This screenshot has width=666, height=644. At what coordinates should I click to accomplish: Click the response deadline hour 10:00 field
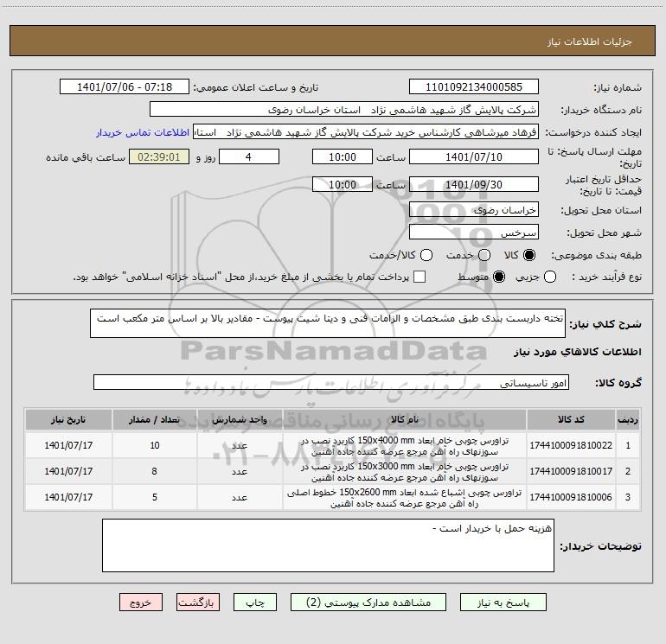343,156
